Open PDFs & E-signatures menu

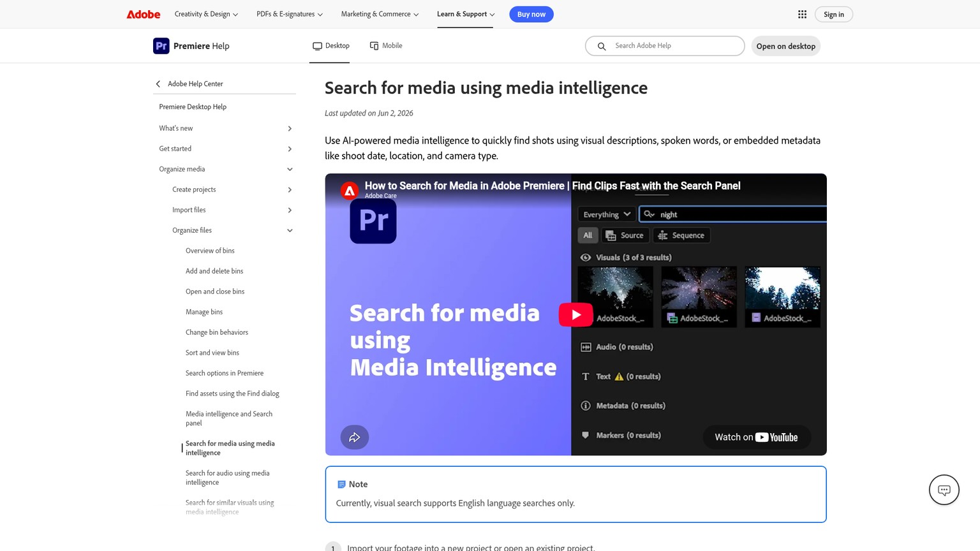pos(290,14)
